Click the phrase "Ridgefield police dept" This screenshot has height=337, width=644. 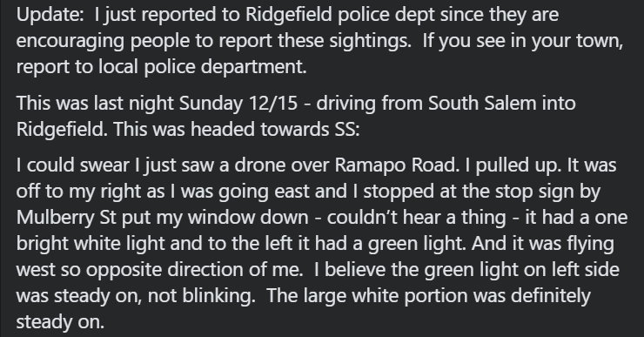339,15
